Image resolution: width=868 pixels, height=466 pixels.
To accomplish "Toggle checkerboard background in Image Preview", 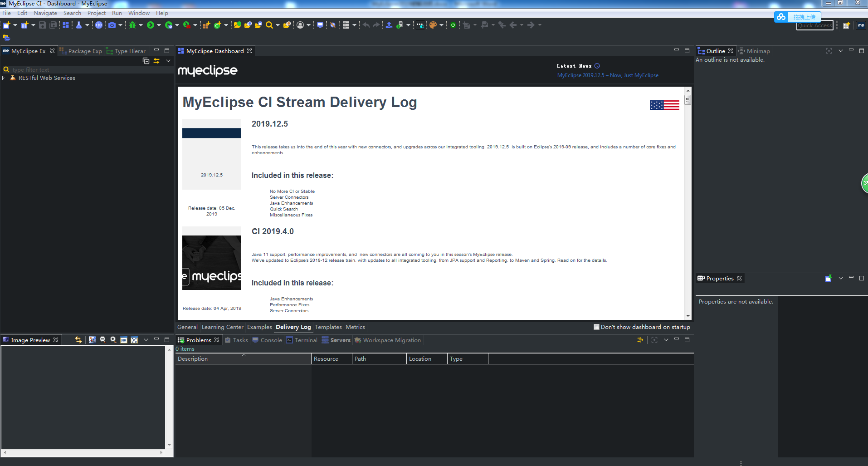I will (x=92, y=340).
